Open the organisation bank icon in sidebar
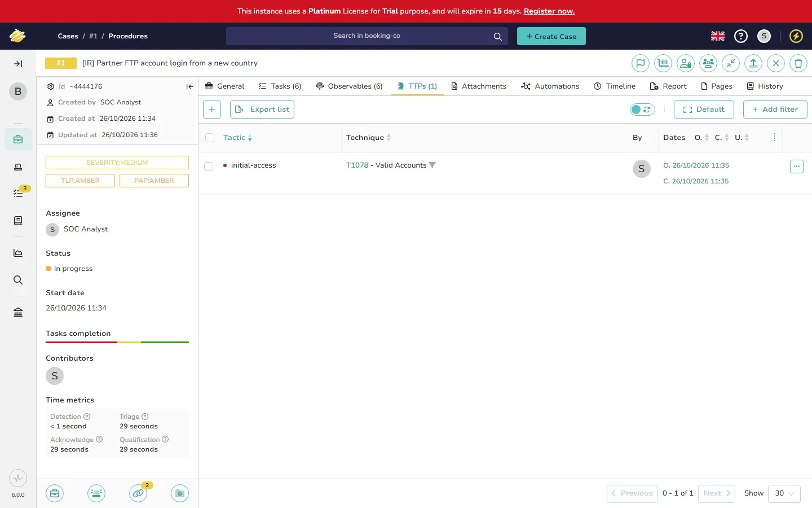 pyautogui.click(x=18, y=312)
